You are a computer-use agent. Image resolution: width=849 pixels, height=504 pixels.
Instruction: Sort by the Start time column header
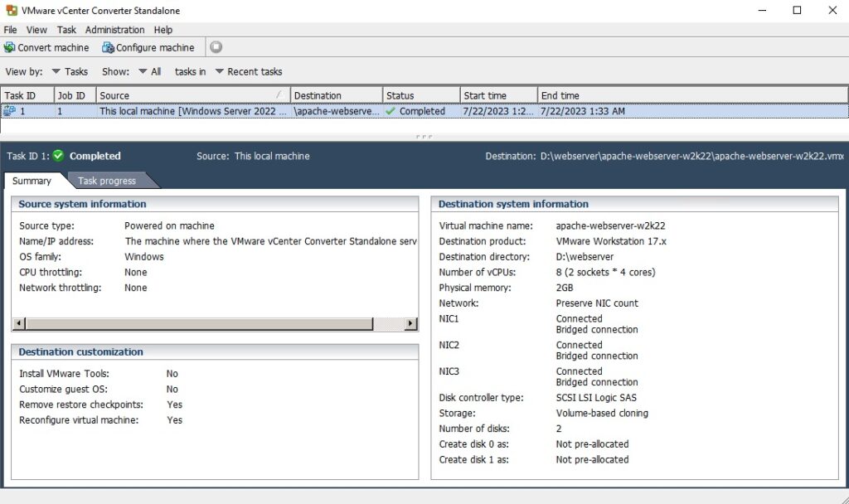[498, 95]
